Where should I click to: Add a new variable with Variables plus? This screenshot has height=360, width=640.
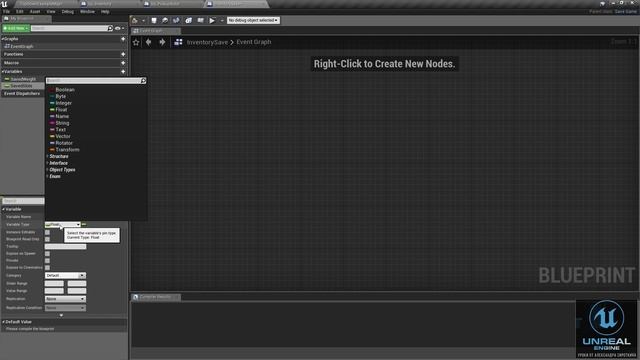coord(123,71)
